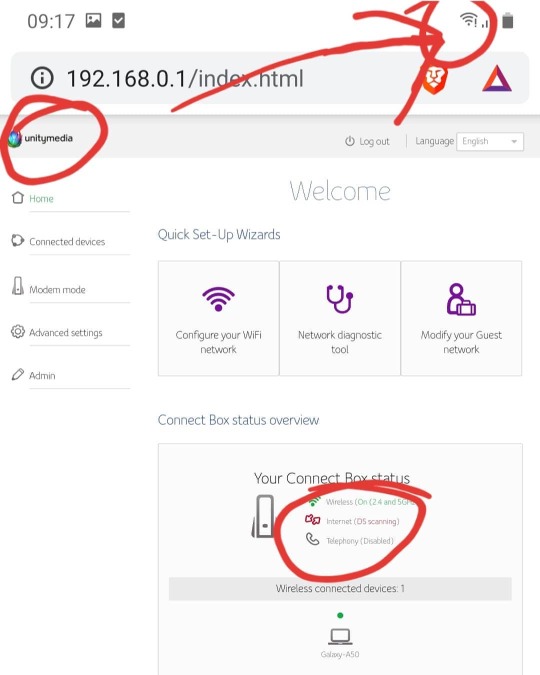
Task: Go to Home in sidebar menu
Action: (x=41, y=198)
